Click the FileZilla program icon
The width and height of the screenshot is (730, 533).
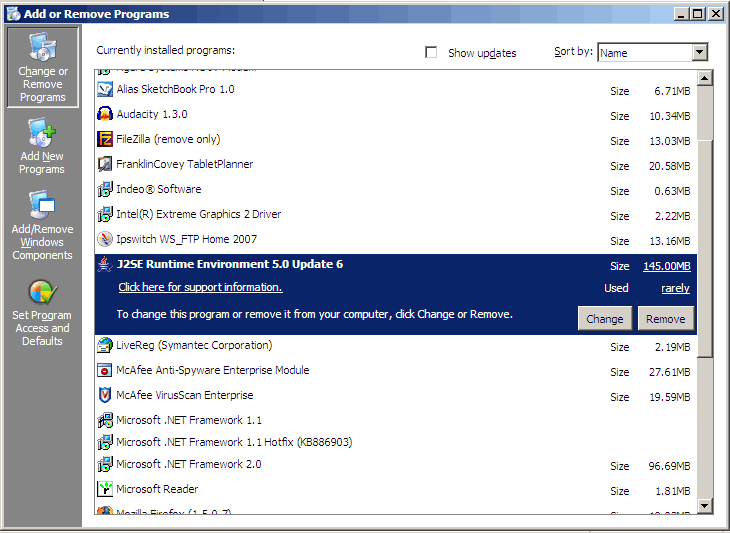(105, 139)
